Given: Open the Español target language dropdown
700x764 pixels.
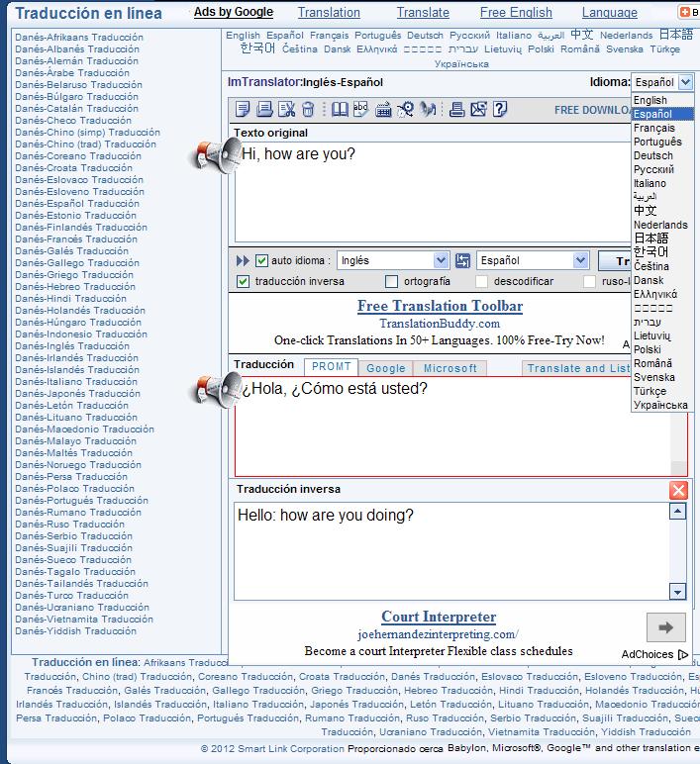Looking at the screenshot, I should [533, 261].
